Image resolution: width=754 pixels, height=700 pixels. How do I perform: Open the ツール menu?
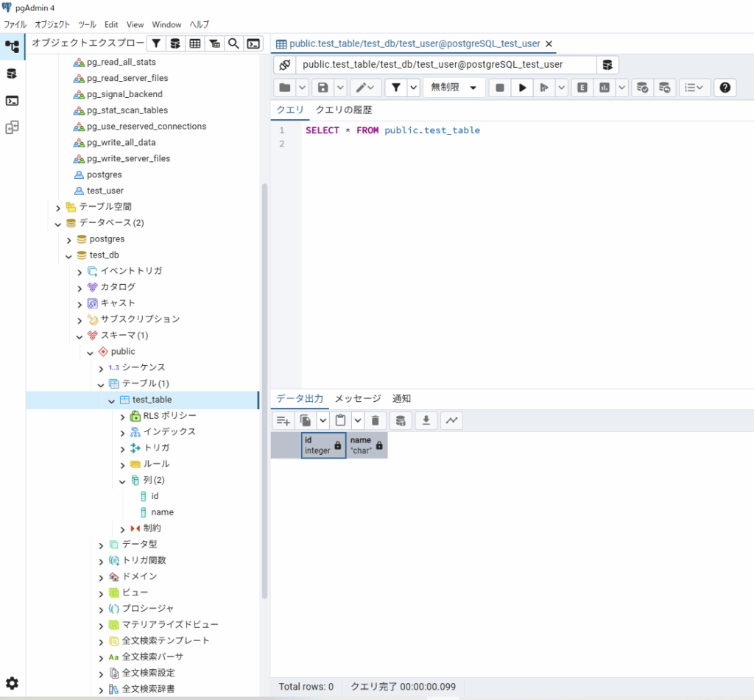click(x=87, y=24)
